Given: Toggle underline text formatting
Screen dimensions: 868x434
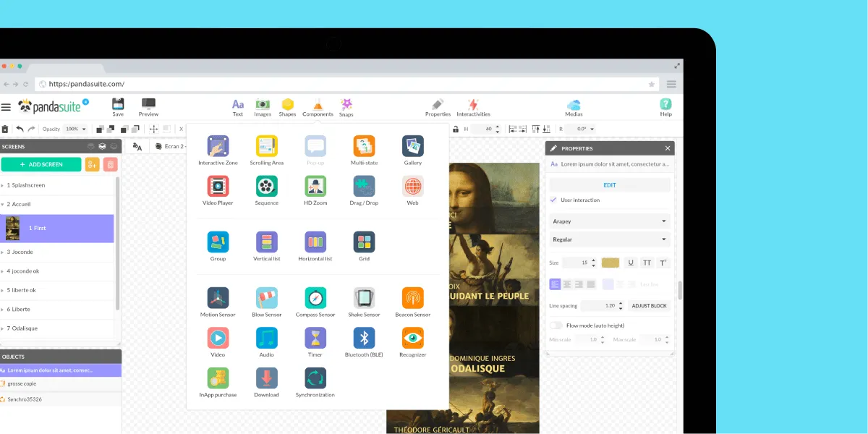Looking at the screenshot, I should tap(631, 263).
